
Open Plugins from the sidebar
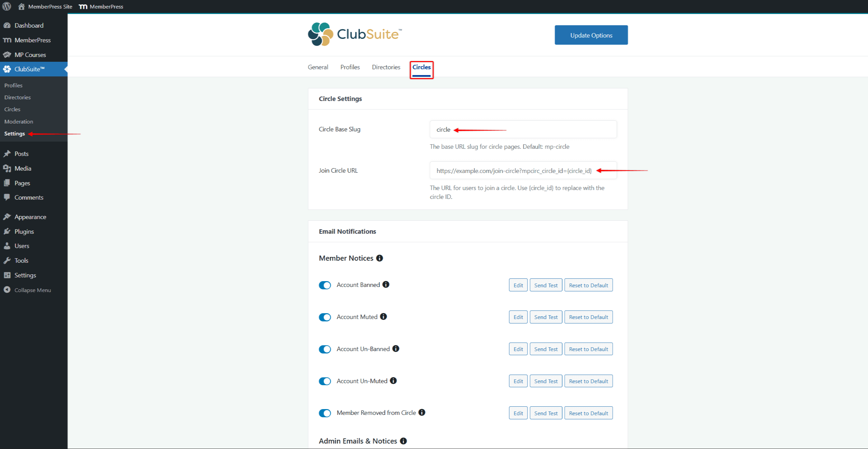pos(24,231)
